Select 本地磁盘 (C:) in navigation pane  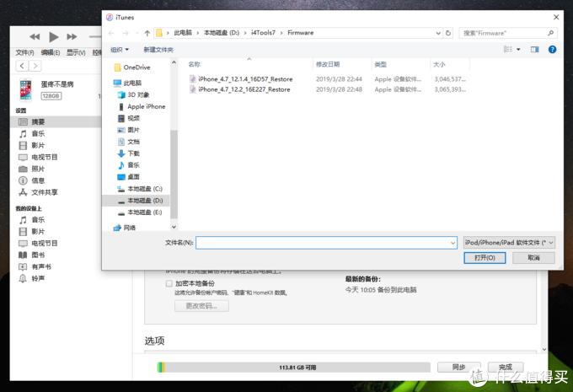145,189
